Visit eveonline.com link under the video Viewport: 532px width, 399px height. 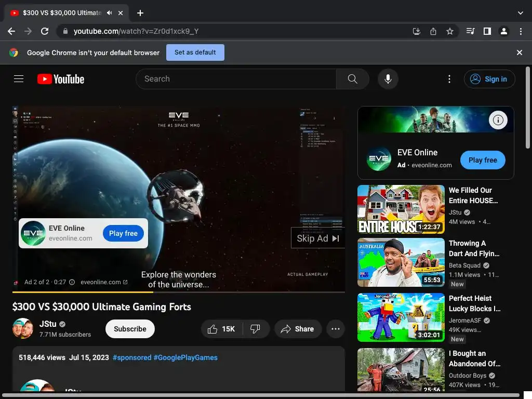click(104, 282)
